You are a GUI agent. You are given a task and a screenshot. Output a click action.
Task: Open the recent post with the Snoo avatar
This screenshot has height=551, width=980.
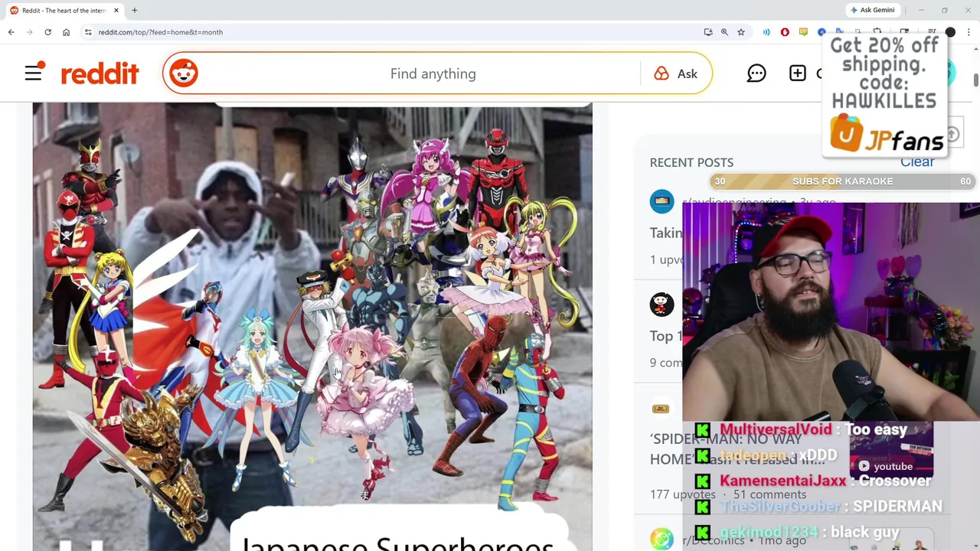pos(661,305)
